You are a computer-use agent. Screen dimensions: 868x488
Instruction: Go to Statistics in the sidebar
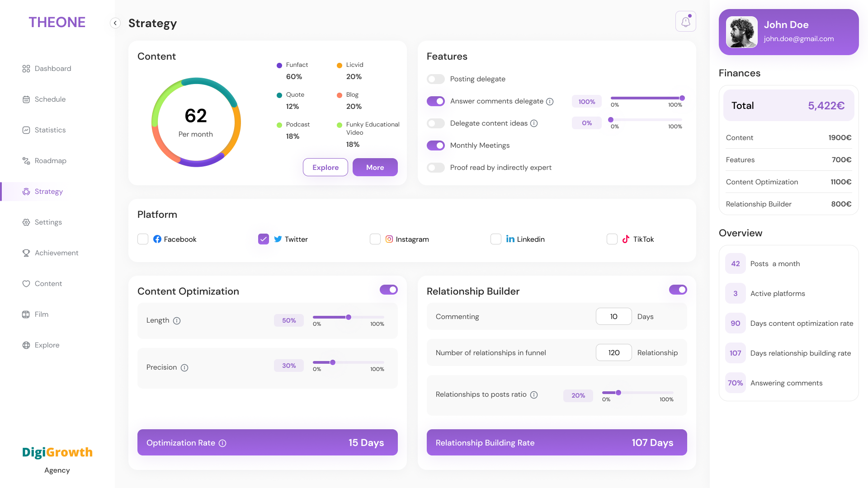click(x=50, y=130)
